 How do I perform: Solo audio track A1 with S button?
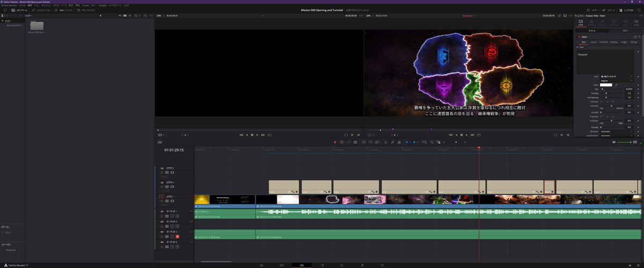pos(172,215)
